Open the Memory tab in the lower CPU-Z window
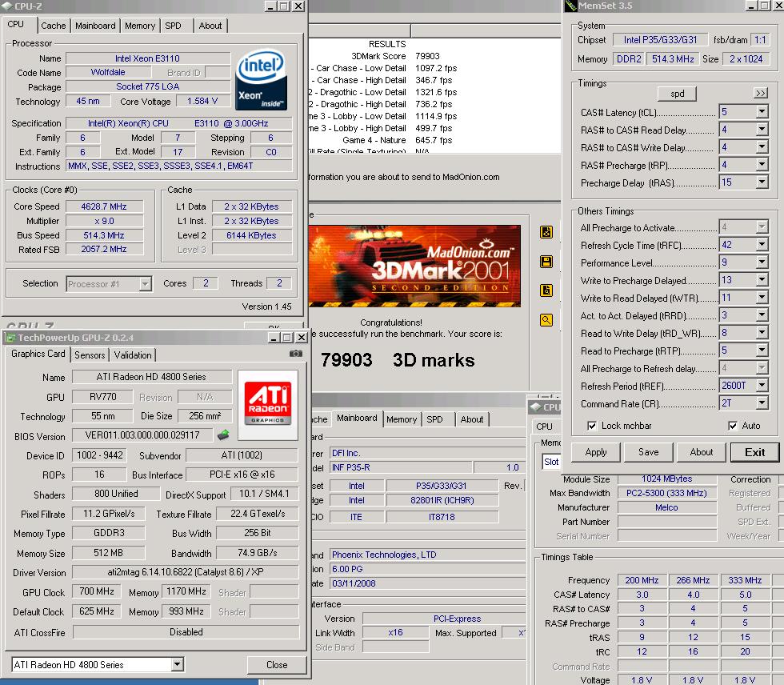Viewport: 784px width, 685px height. click(x=402, y=419)
